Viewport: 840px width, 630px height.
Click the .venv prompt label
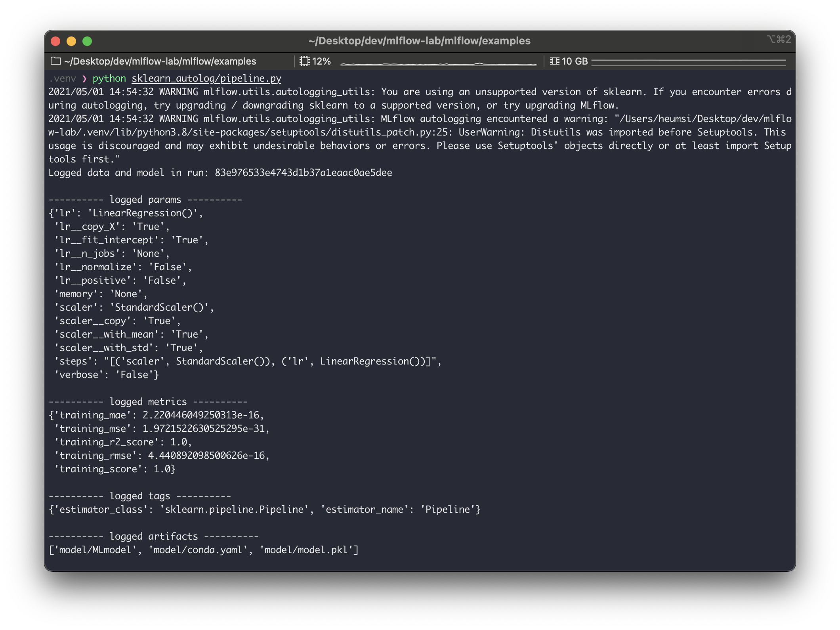click(63, 78)
